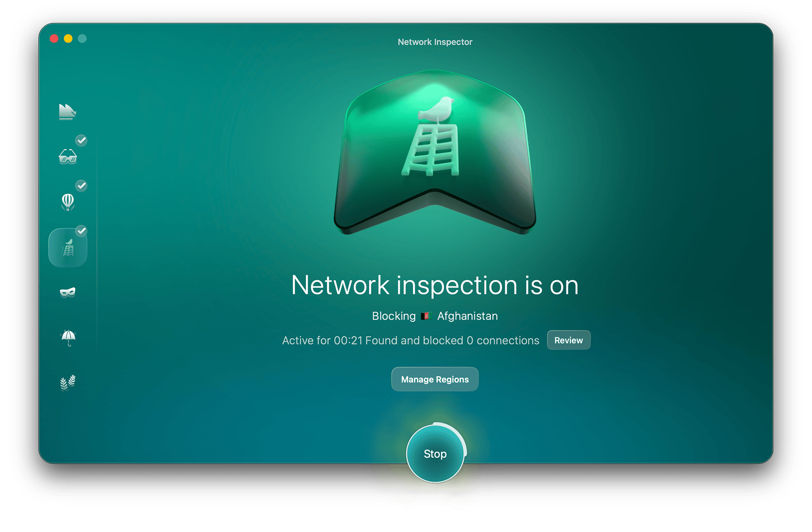Screen dimensions: 812x532
Task: Click Review blocked connections button
Action: [x=568, y=340]
